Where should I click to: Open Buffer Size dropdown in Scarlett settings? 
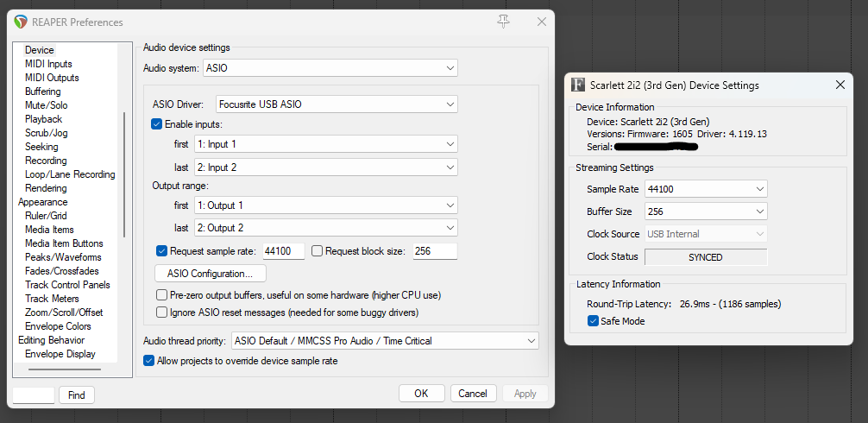pyautogui.click(x=707, y=211)
